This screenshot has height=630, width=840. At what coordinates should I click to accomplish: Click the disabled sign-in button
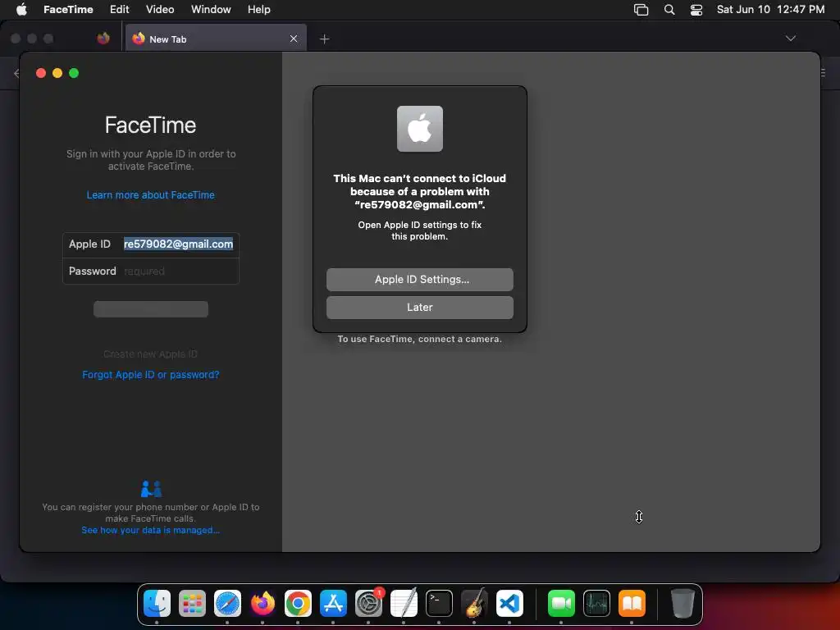pyautogui.click(x=151, y=309)
